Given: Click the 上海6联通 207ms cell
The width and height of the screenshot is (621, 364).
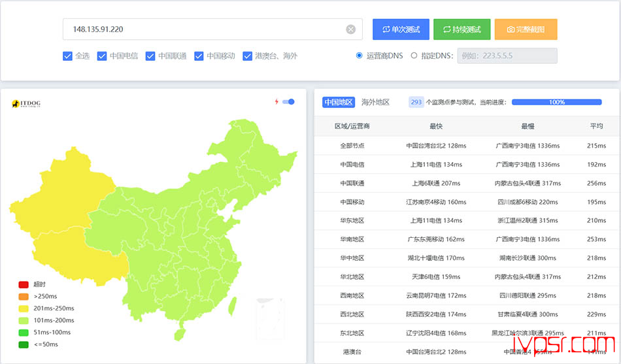Looking at the screenshot, I should (436, 183).
